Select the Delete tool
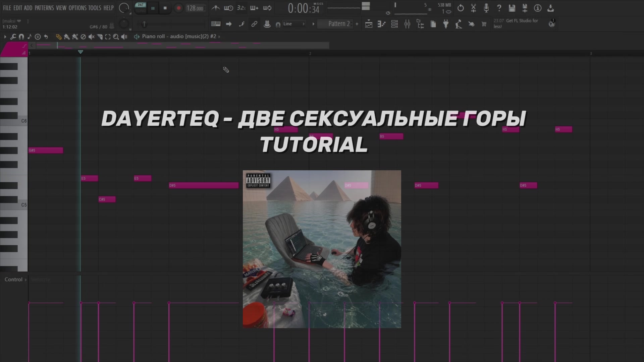This screenshot has height=362, width=644. pyautogui.click(x=83, y=37)
